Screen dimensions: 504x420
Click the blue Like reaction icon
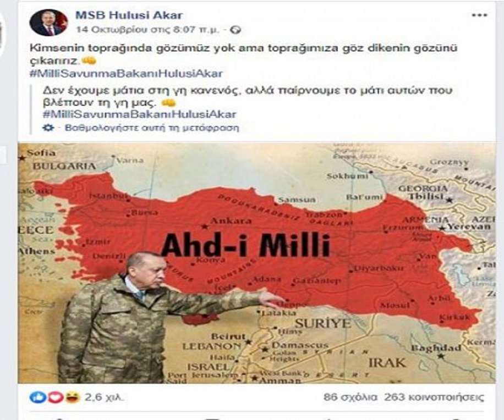coord(37,398)
